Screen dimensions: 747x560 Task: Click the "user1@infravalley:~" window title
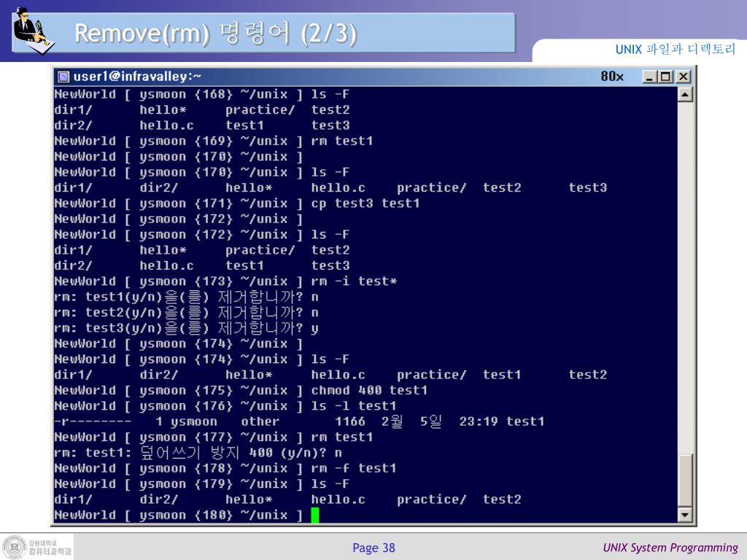137,76
